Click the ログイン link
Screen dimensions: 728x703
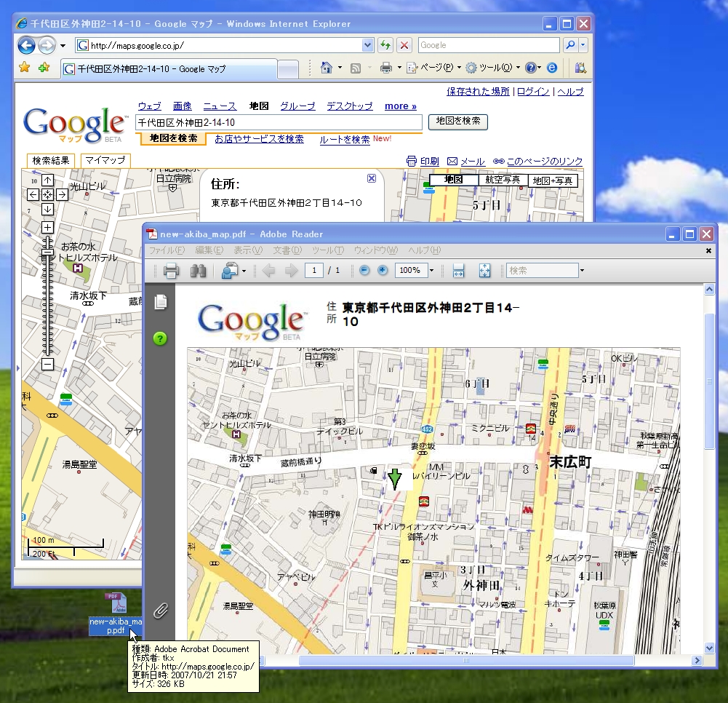coord(533,92)
